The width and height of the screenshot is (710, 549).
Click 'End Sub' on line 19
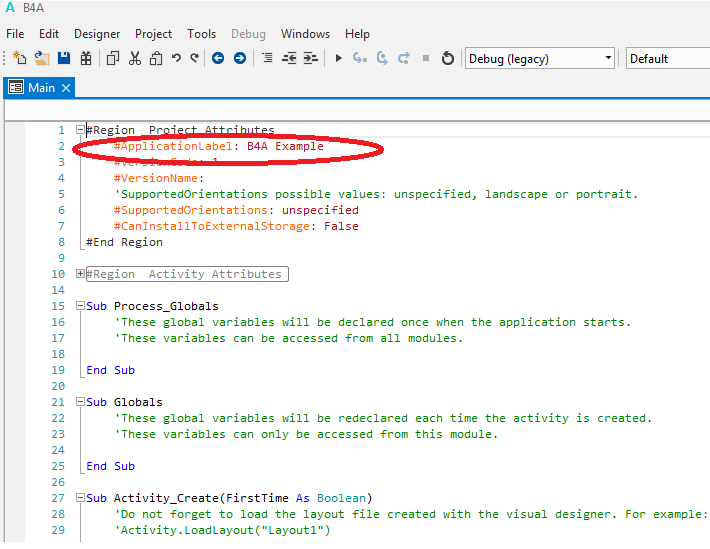110,370
